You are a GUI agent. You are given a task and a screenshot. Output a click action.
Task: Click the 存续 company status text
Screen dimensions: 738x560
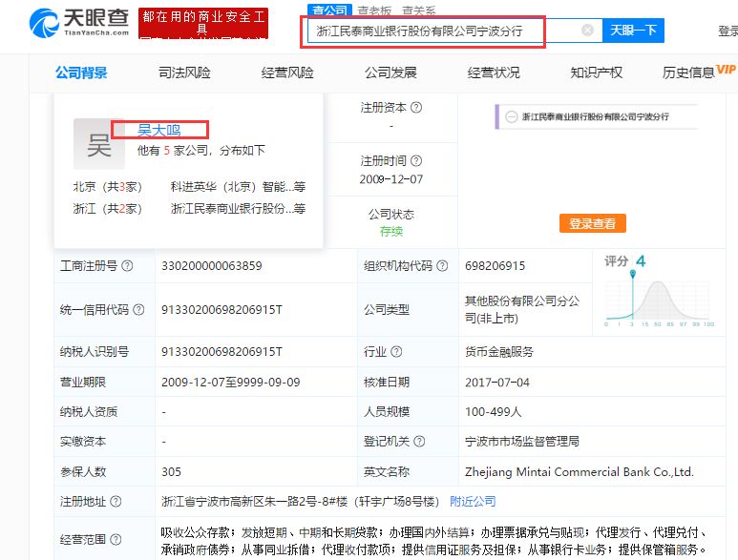click(391, 231)
